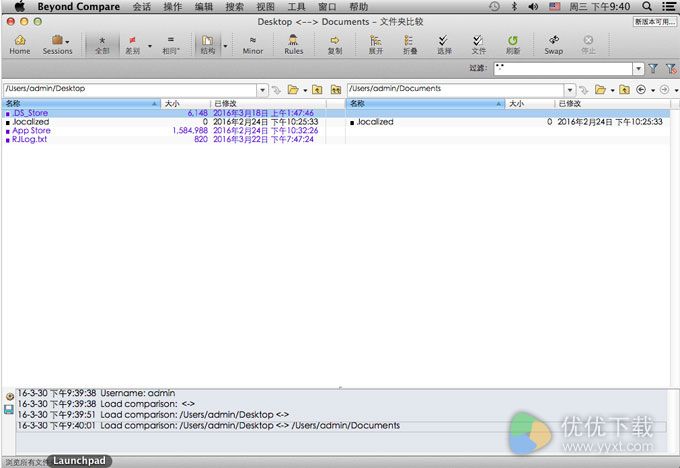Open the Apple menu
The image size is (680, 468).
point(20,6)
